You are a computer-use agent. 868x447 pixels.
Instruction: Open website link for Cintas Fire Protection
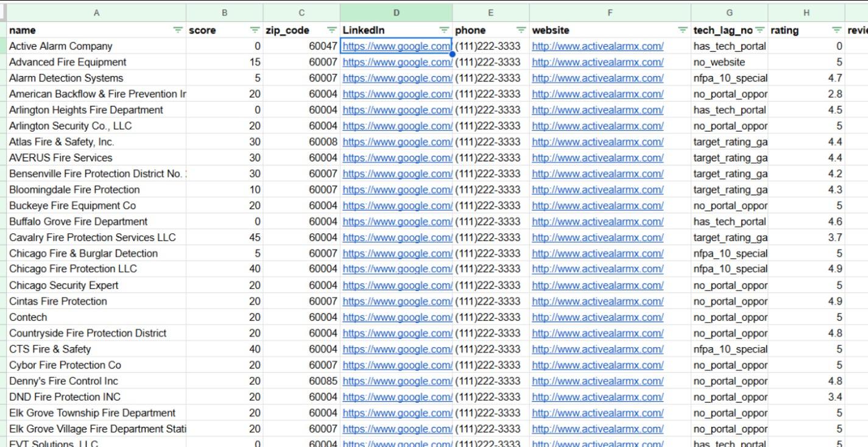[x=598, y=301]
